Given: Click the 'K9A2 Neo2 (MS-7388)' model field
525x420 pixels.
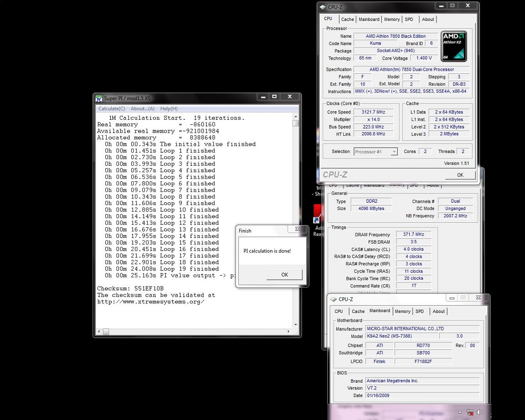Looking at the screenshot, I should click(x=402, y=336).
